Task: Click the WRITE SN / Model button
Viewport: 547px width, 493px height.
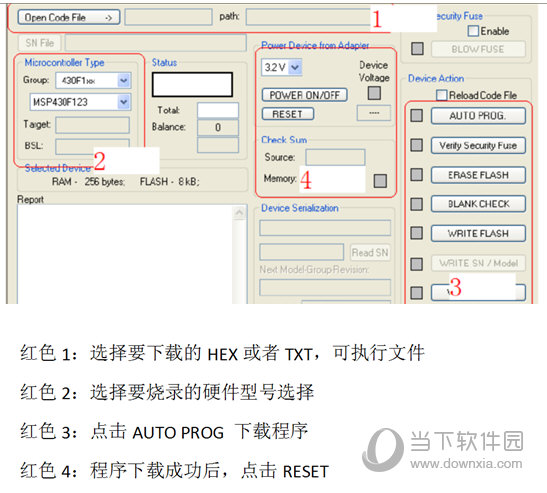Action: click(478, 263)
